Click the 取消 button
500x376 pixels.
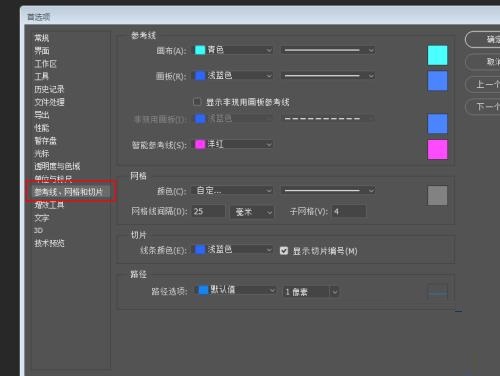click(483, 62)
